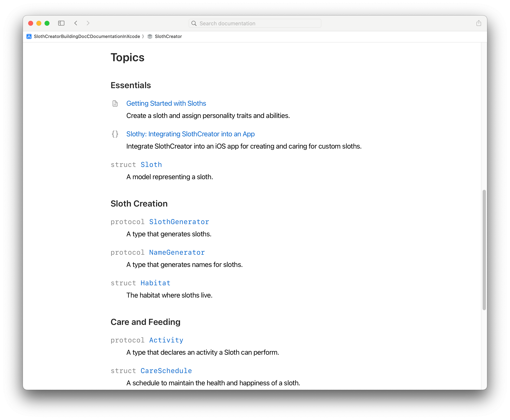The height and width of the screenshot is (420, 510).
Task: Open the NameGenerator protocol link
Action: [177, 253]
